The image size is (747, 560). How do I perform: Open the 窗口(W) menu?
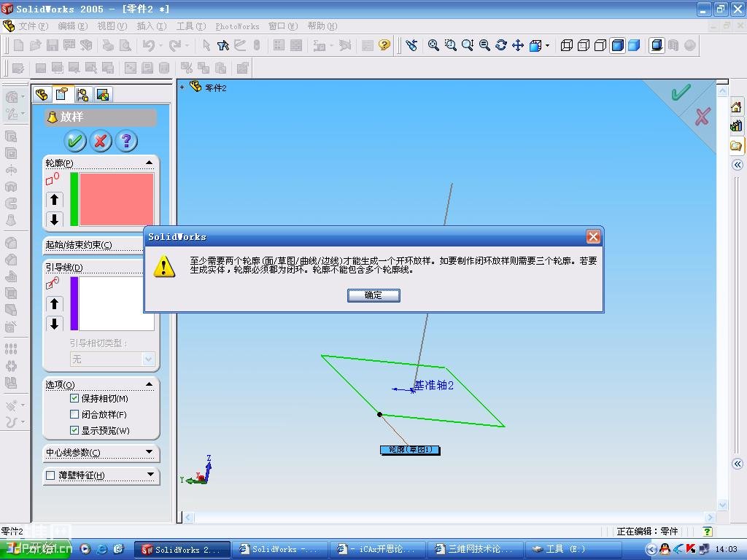(x=283, y=26)
